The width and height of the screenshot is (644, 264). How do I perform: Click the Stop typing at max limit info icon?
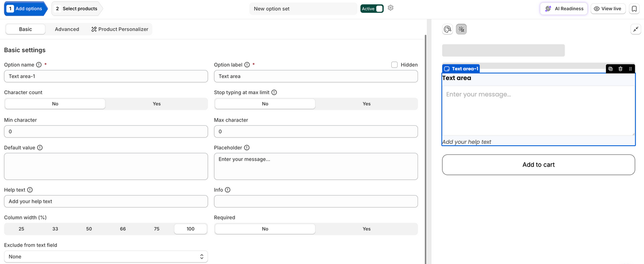point(274,92)
